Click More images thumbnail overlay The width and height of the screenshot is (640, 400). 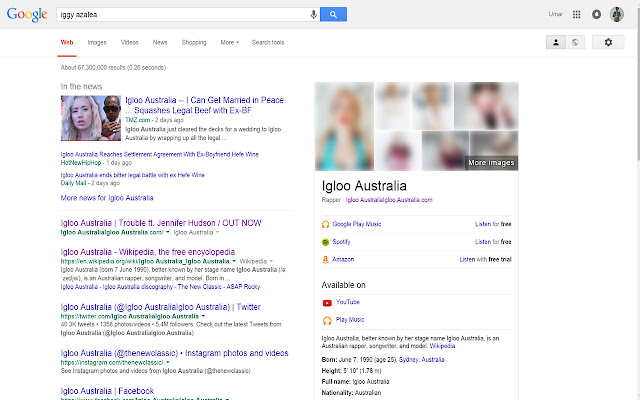click(x=491, y=161)
